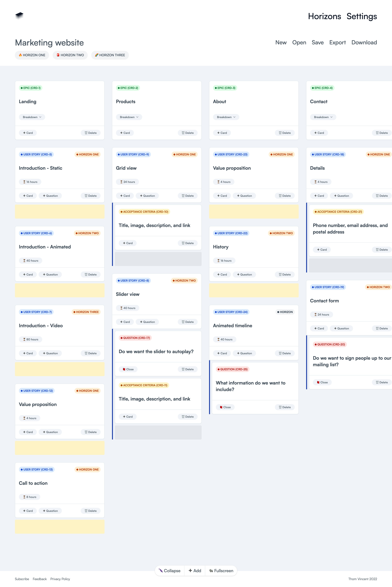Click the HORIZON tag on Animated timeline
This screenshot has height=587, width=392.
point(285,312)
